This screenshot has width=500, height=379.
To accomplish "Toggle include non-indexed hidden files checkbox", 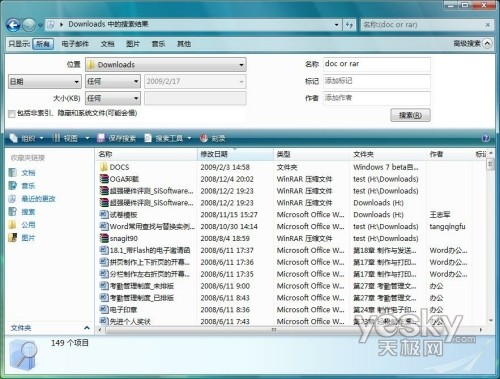I will [x=12, y=114].
